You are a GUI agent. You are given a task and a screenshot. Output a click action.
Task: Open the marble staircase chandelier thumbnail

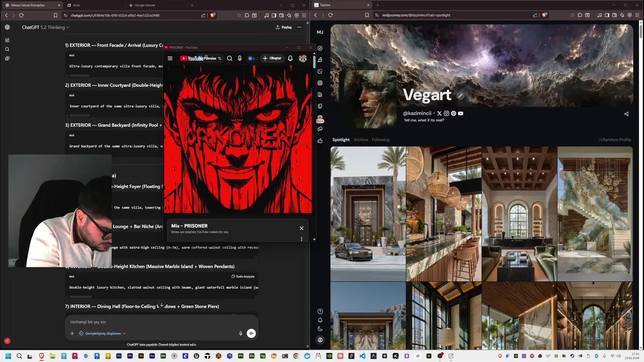point(595,214)
